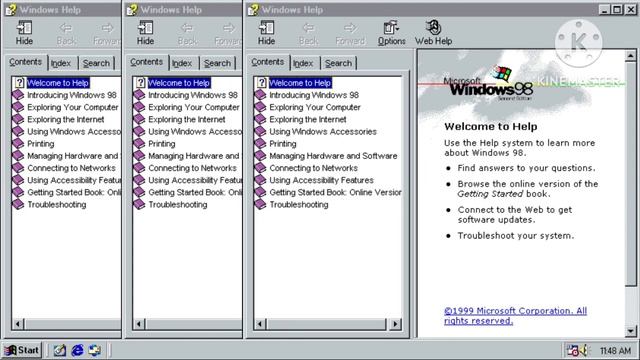Click the channels icon in quick launch
The height and width of the screenshot is (360, 640).
coord(95,350)
